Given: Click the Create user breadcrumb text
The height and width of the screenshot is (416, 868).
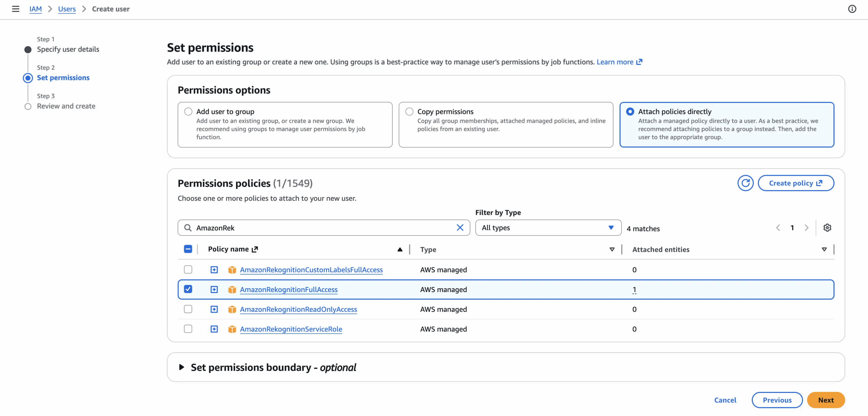Looking at the screenshot, I should [111, 9].
